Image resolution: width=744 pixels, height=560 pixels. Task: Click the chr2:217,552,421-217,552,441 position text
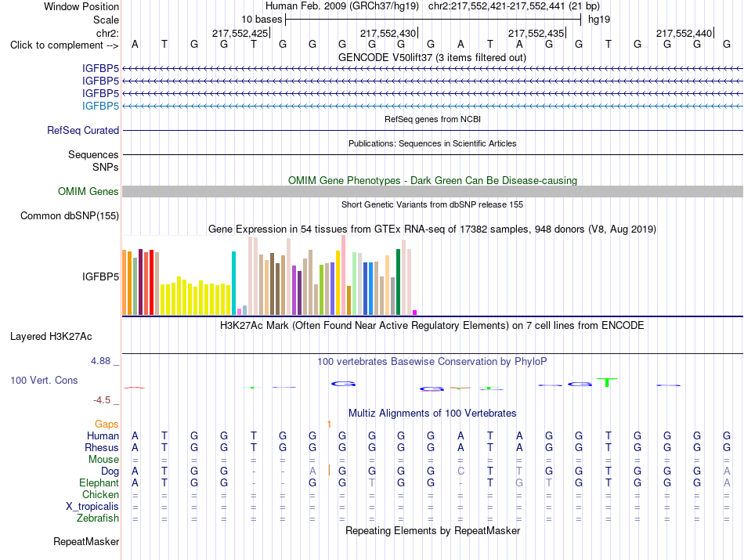point(497,6)
